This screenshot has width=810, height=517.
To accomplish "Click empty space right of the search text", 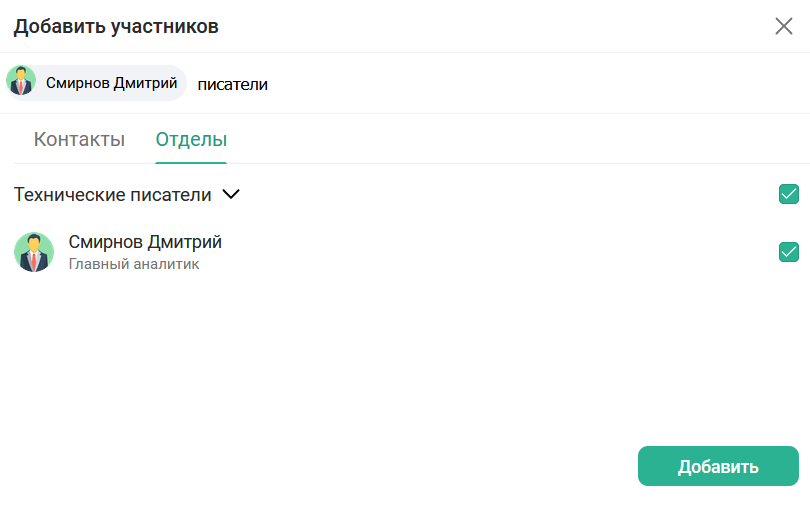I will coord(520,84).
